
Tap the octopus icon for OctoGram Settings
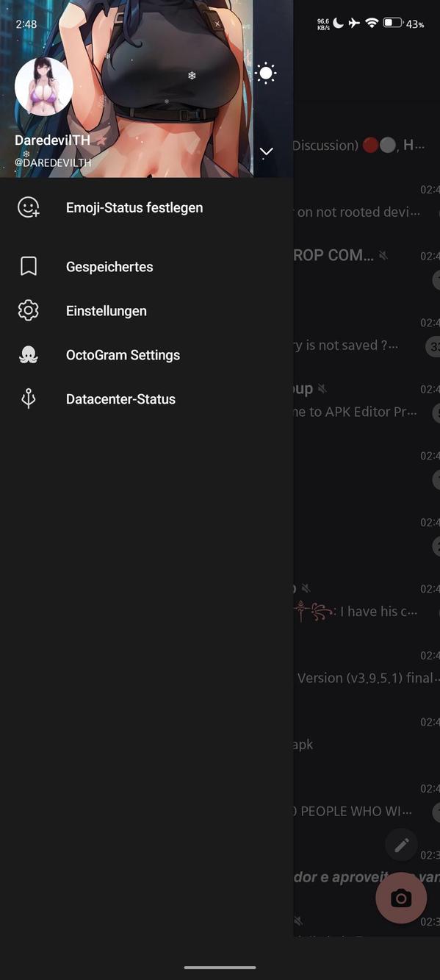(28, 354)
